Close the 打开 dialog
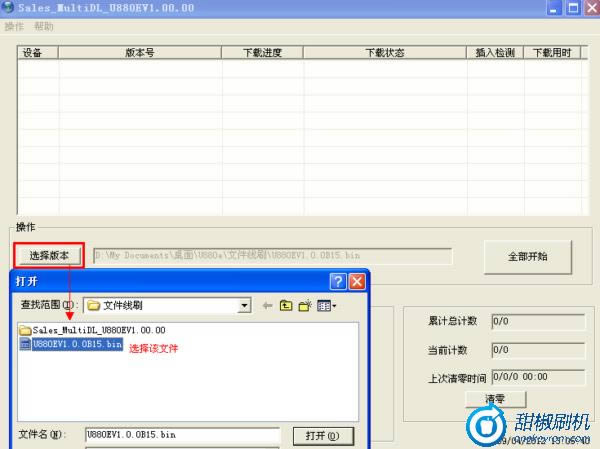The image size is (600, 449). [x=357, y=281]
